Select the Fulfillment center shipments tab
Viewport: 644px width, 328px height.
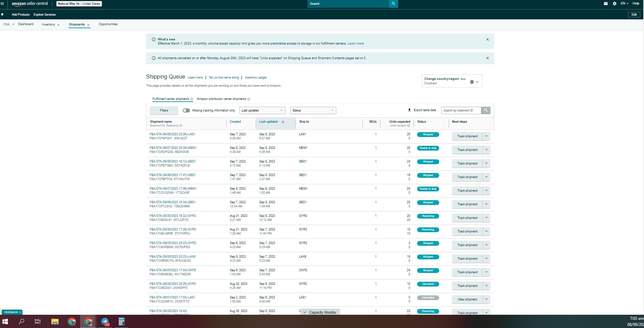coord(171,99)
